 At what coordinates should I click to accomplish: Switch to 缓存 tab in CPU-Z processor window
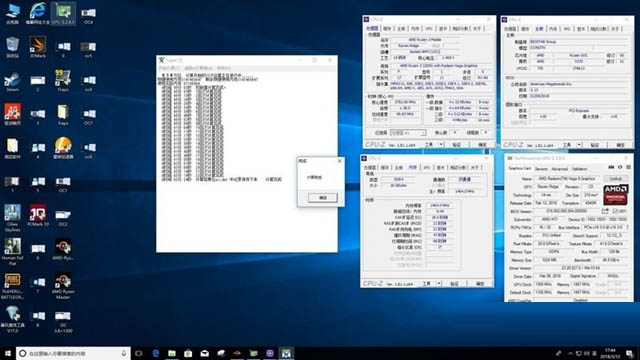(387, 29)
